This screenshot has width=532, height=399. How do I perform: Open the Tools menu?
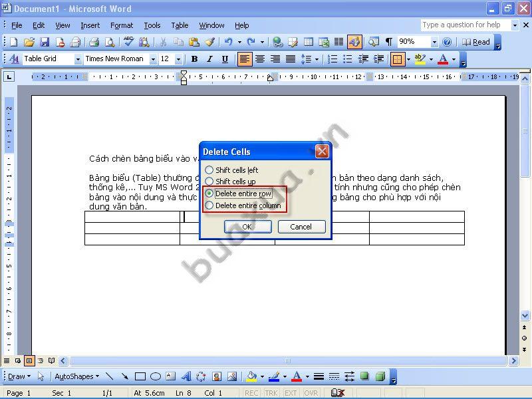[152, 25]
